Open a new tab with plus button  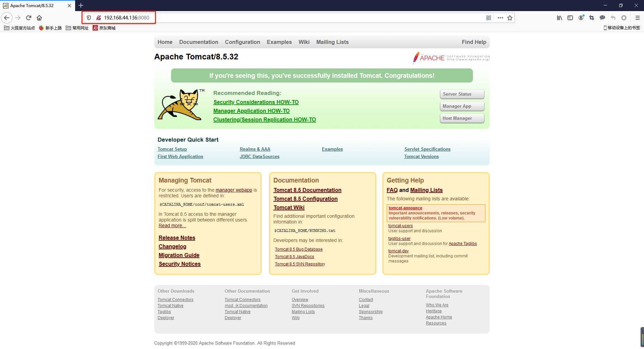[x=81, y=5]
